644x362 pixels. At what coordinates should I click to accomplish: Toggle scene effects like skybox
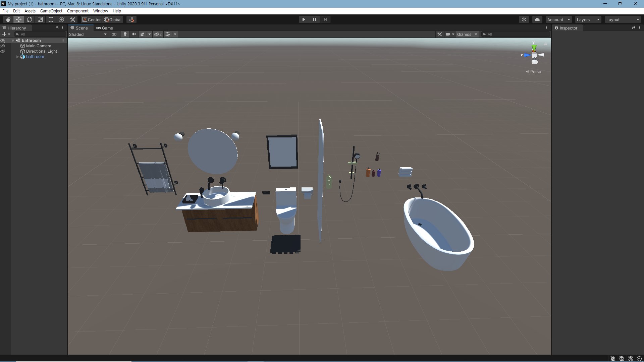pyautogui.click(x=142, y=34)
